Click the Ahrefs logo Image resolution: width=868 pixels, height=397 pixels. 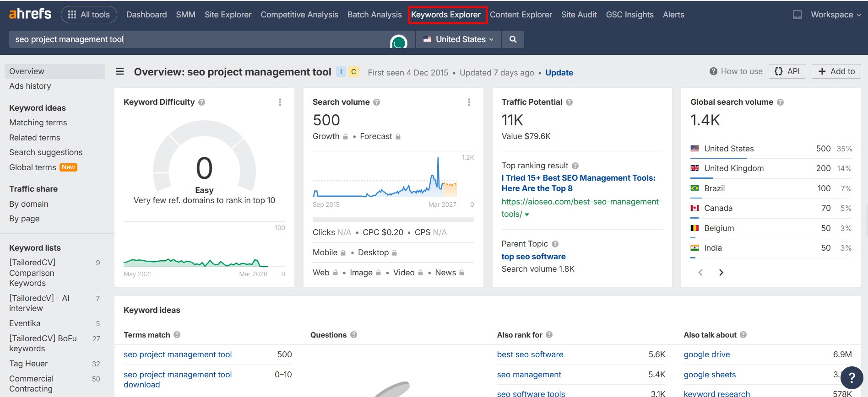[30, 14]
